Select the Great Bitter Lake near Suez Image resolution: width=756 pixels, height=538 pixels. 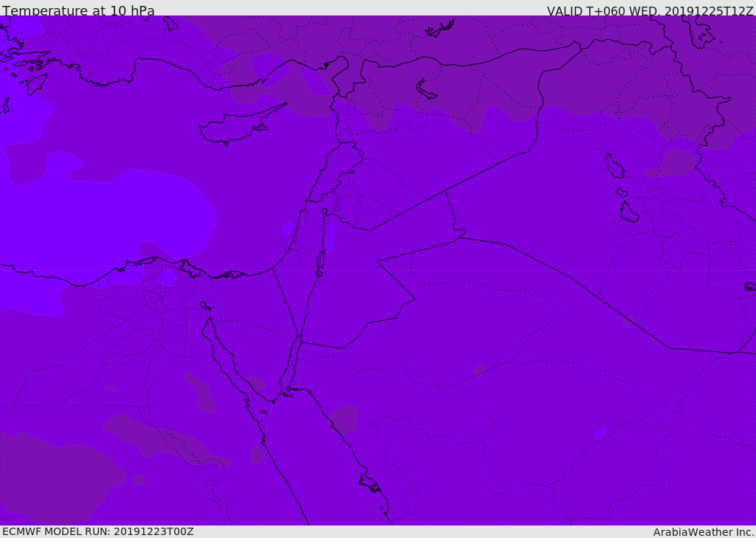pyautogui.click(x=205, y=306)
